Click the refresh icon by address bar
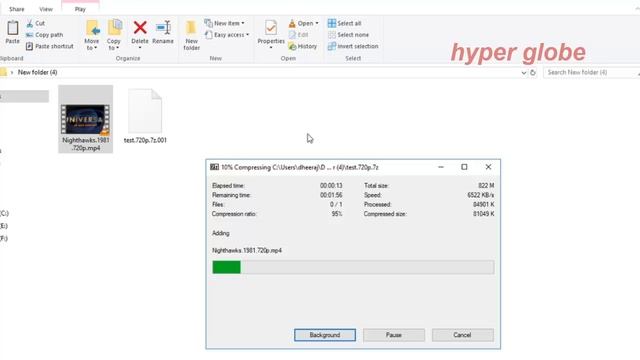Screen dimensions: 640x360 (x=533, y=73)
